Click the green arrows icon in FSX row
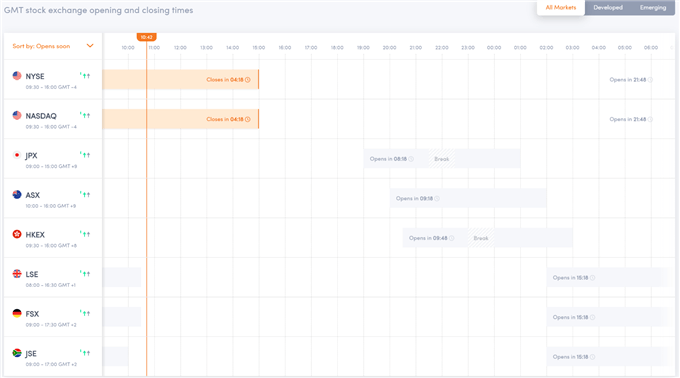 point(85,313)
